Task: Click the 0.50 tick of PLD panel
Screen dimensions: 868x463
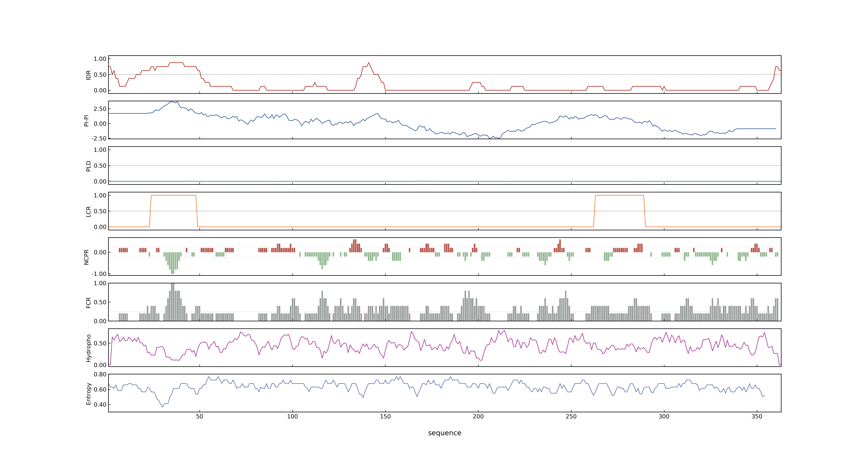Action: pos(100,166)
